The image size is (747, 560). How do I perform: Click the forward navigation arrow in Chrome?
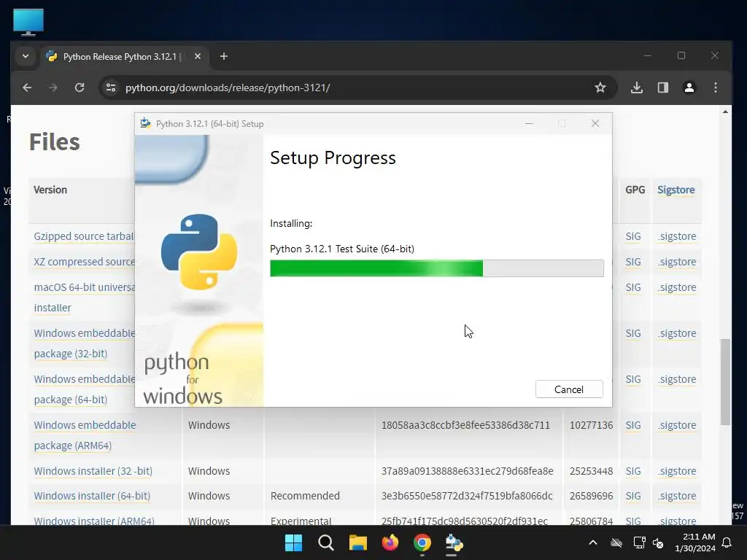(x=53, y=87)
